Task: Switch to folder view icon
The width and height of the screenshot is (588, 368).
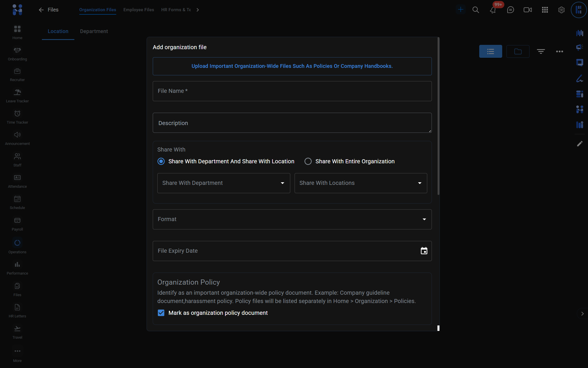Action: [518, 51]
